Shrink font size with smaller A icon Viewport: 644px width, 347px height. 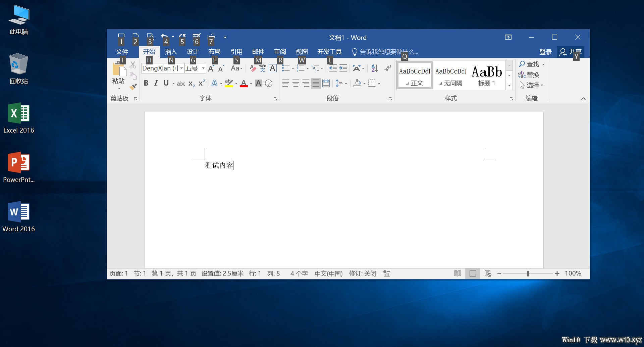pos(221,68)
